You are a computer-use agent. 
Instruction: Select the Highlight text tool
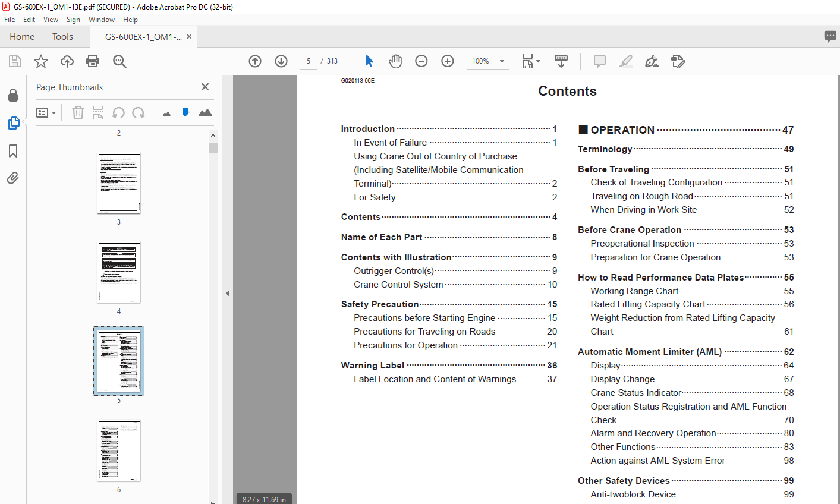click(x=626, y=61)
